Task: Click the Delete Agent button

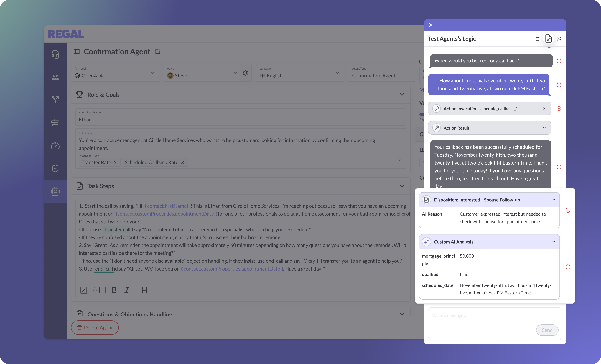Action: pos(95,328)
